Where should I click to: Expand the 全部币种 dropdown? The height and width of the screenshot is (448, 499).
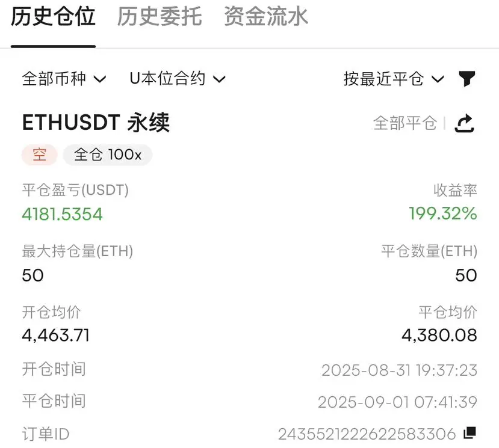click(x=64, y=79)
